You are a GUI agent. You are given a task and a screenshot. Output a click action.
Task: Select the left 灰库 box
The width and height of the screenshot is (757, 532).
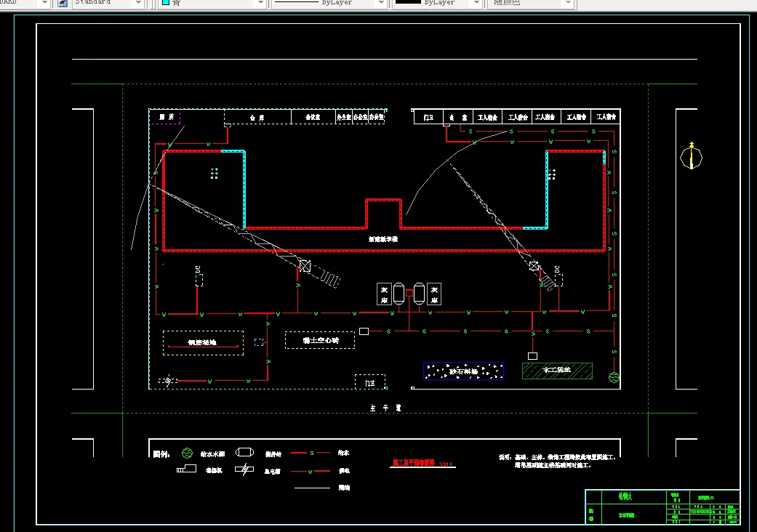click(384, 294)
